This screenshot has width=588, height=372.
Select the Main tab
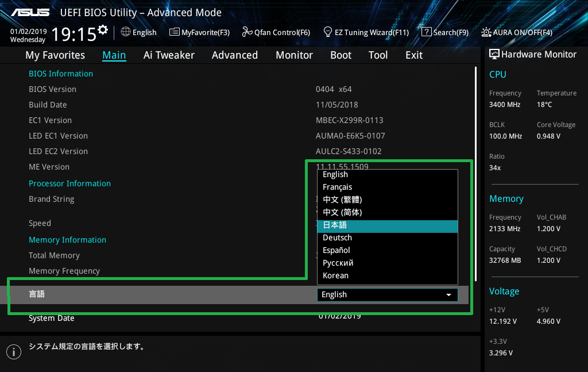[114, 55]
